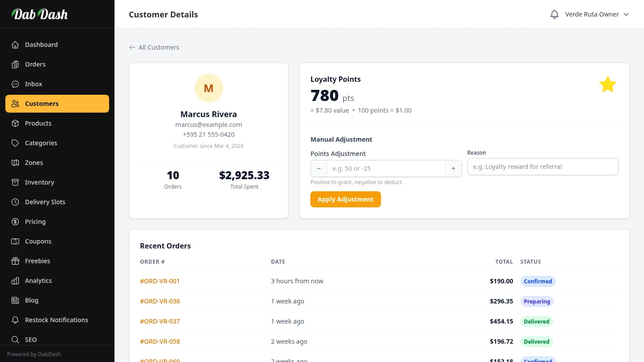The height and width of the screenshot is (362, 644).
Task: Decrease points with the minus button
Action: coord(319,168)
